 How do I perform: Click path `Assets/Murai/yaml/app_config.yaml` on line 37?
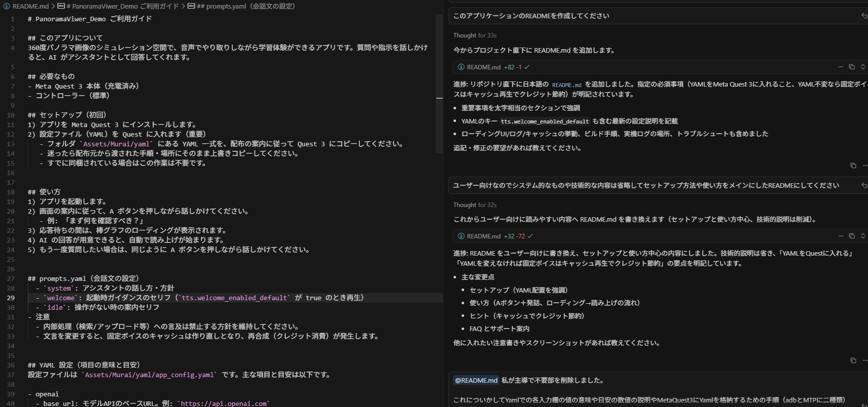pos(149,375)
